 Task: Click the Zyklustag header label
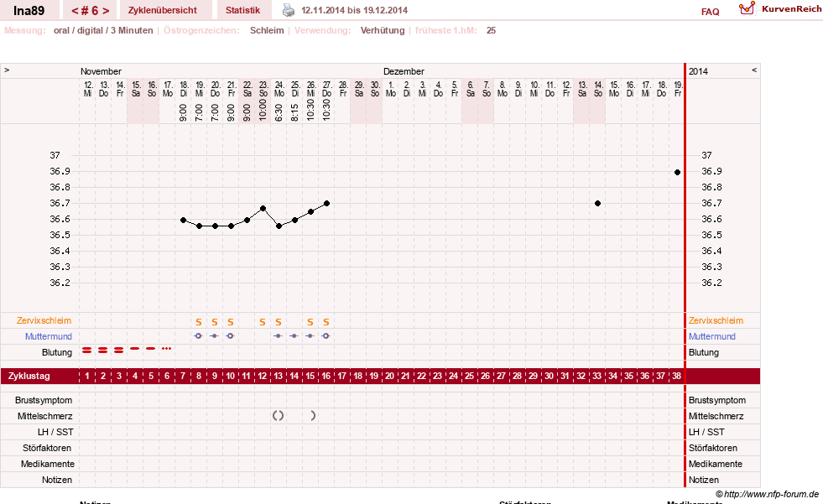click(x=29, y=376)
